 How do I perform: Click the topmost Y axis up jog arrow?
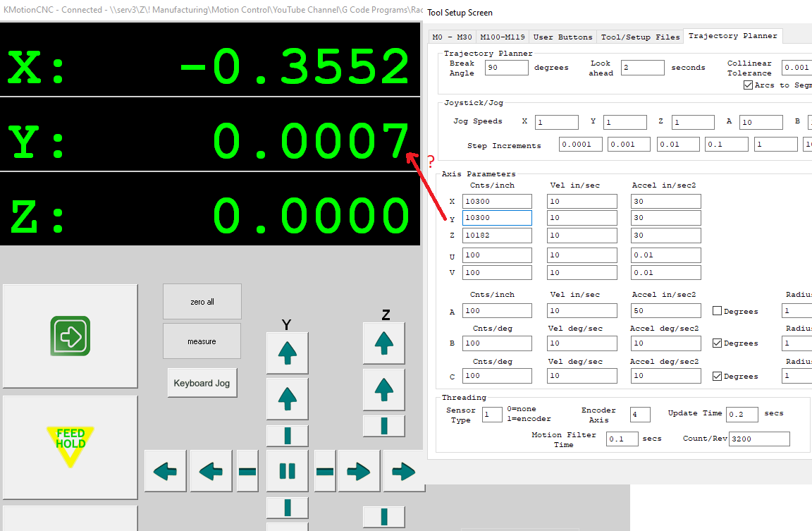[287, 353]
